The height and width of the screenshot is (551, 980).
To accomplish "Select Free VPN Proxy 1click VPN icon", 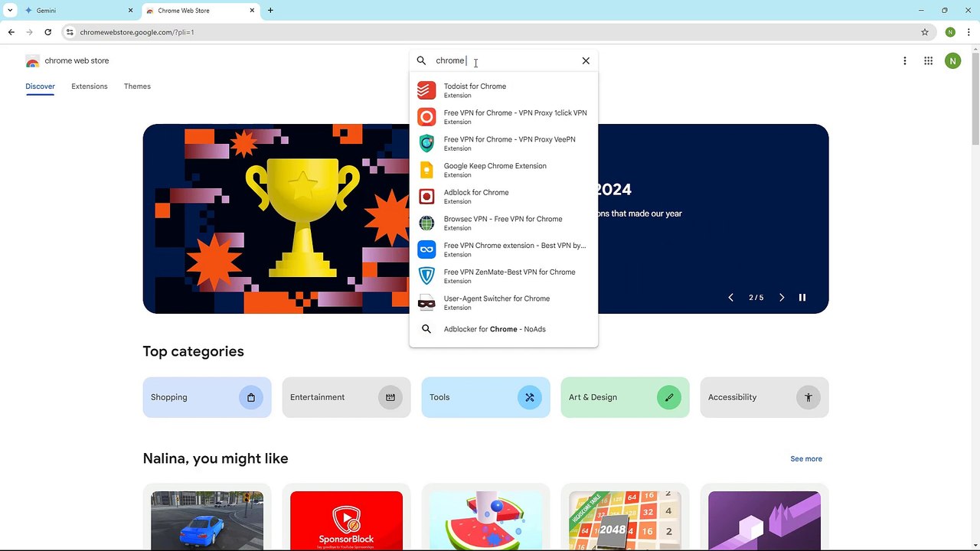I will [426, 117].
